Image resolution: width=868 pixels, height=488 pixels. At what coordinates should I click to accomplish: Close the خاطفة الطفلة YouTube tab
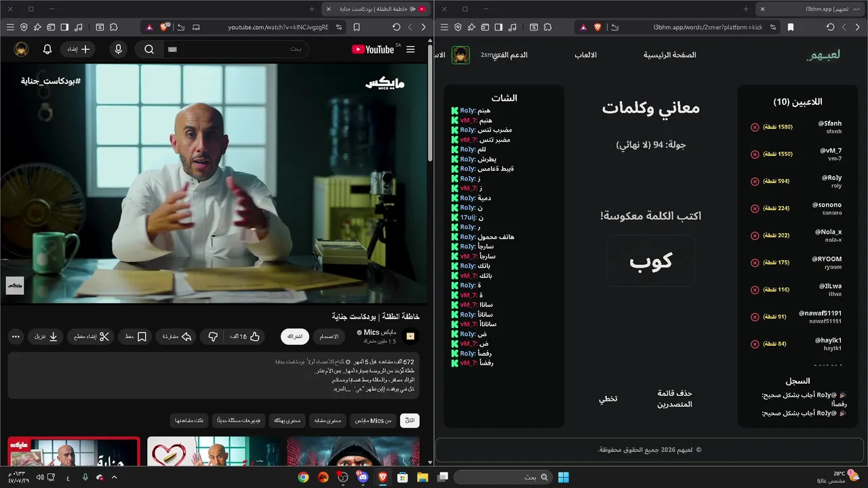[328, 9]
